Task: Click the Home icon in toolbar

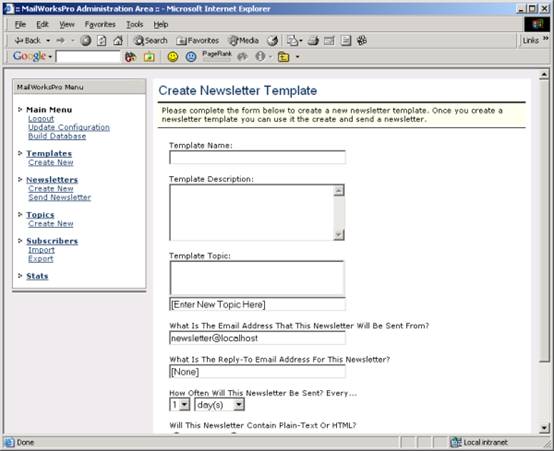Action: coord(118,41)
